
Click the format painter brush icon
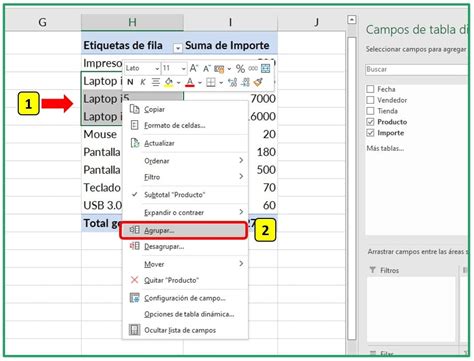(x=258, y=82)
